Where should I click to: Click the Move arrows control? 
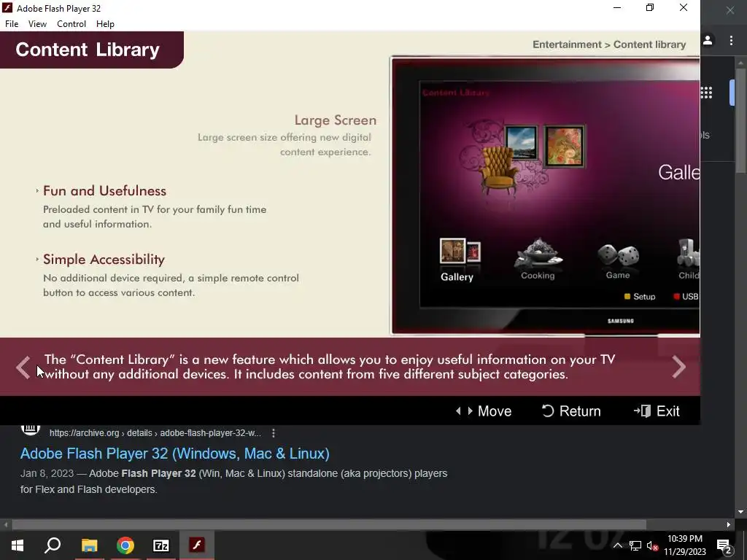(483, 411)
